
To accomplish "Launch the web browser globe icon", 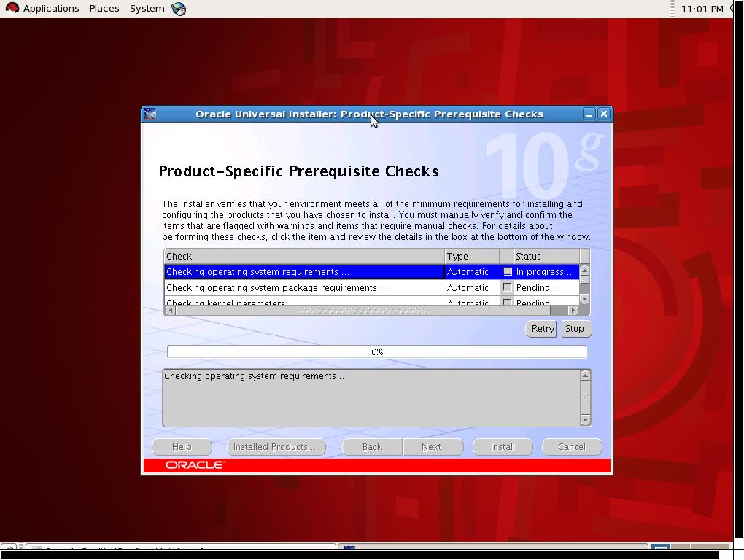I will (x=179, y=9).
